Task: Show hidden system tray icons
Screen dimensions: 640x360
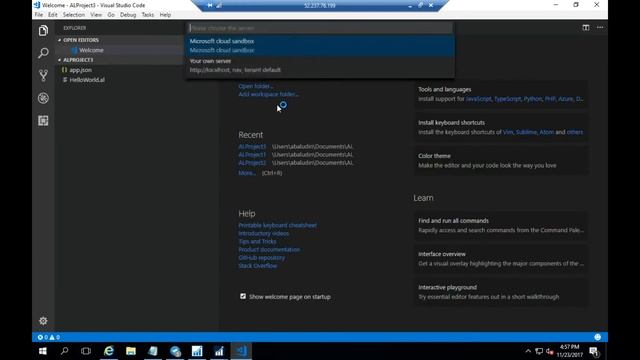Action: tap(528, 351)
